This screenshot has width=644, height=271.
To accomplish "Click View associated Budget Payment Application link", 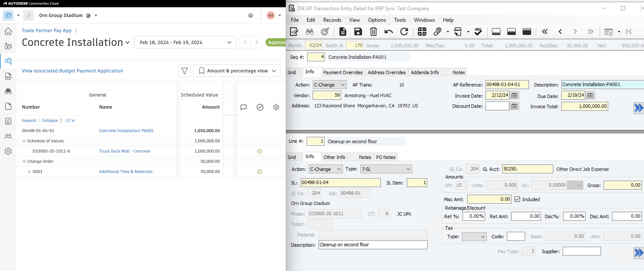I will click(x=72, y=71).
